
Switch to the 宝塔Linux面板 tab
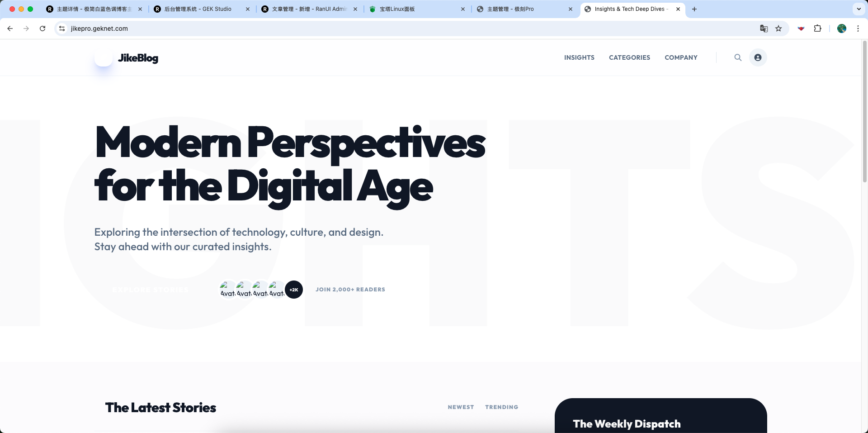416,9
